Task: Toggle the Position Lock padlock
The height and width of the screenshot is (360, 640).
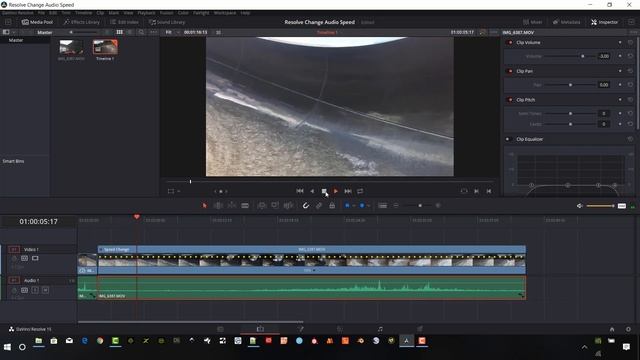Action: pos(332,206)
